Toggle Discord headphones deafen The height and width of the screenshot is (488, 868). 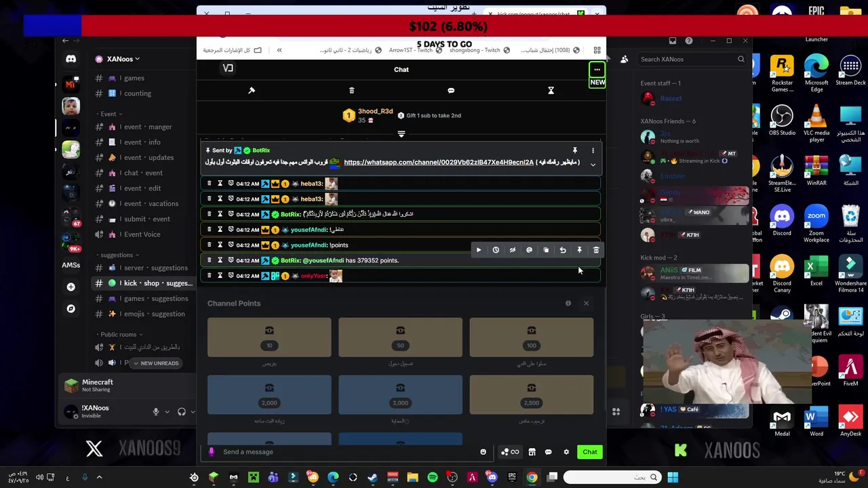pyautogui.click(x=181, y=411)
